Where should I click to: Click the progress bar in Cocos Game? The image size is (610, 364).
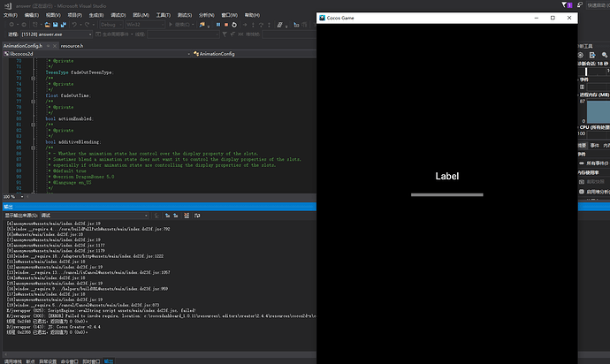tap(447, 195)
